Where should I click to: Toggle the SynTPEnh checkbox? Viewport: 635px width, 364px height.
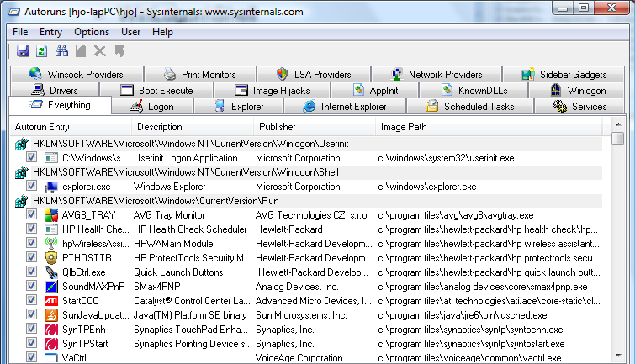[x=31, y=329]
